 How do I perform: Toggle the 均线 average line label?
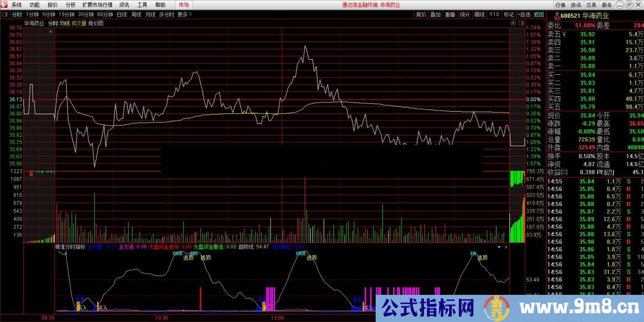65,23
